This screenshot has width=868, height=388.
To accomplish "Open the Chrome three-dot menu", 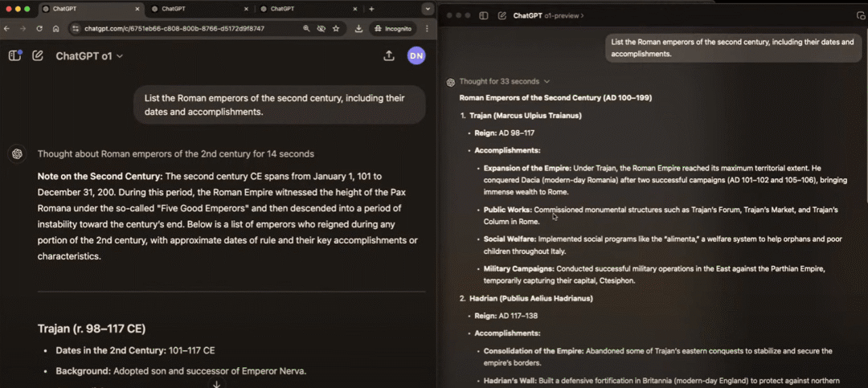I will pos(427,28).
